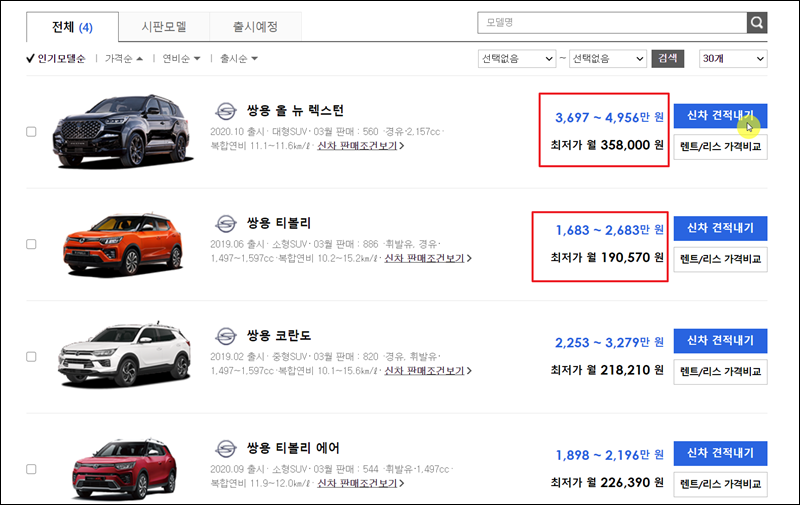Click the black Rexton car thumbnail
Image resolution: width=800 pixels, height=505 pixels.
(x=123, y=131)
